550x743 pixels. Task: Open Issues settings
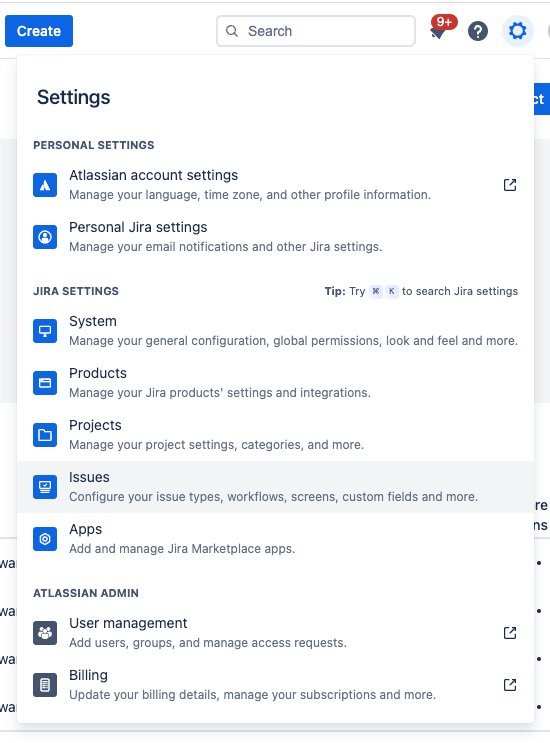pos(275,487)
